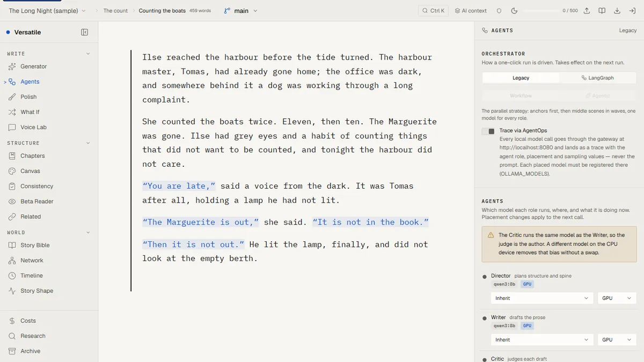Open the Ctrl K search
The image size is (644, 362).
[x=433, y=11]
